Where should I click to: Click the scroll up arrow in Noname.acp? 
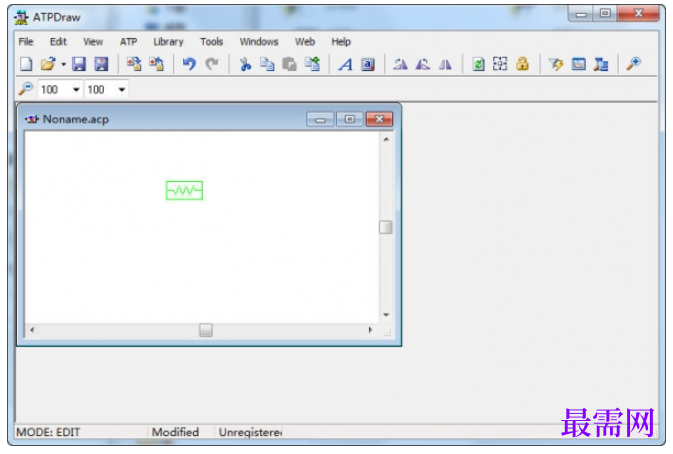[x=386, y=139]
